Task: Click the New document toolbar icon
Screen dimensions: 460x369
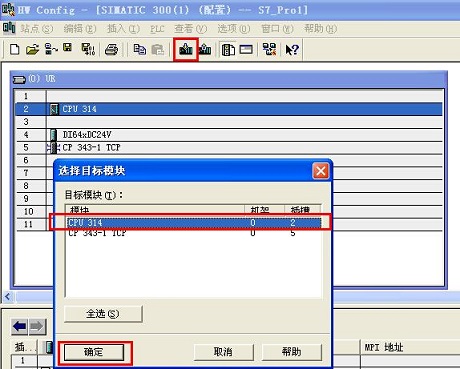Action: 14,50
